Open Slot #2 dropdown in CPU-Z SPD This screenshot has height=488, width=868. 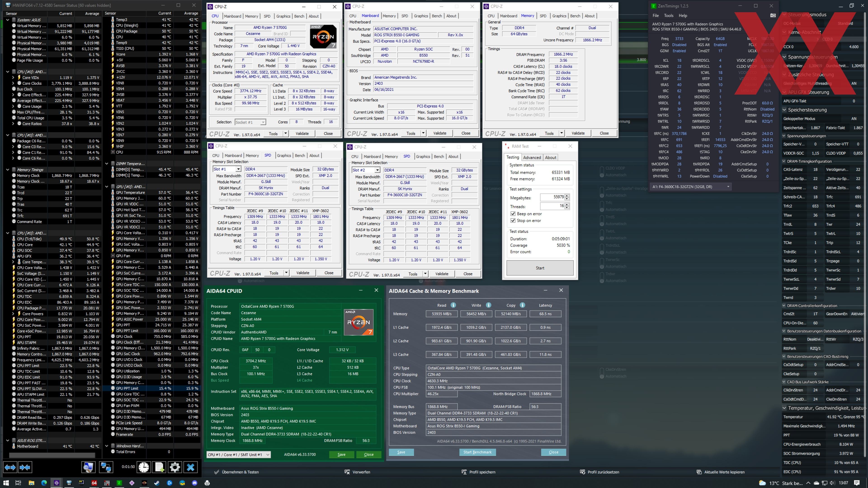click(377, 170)
